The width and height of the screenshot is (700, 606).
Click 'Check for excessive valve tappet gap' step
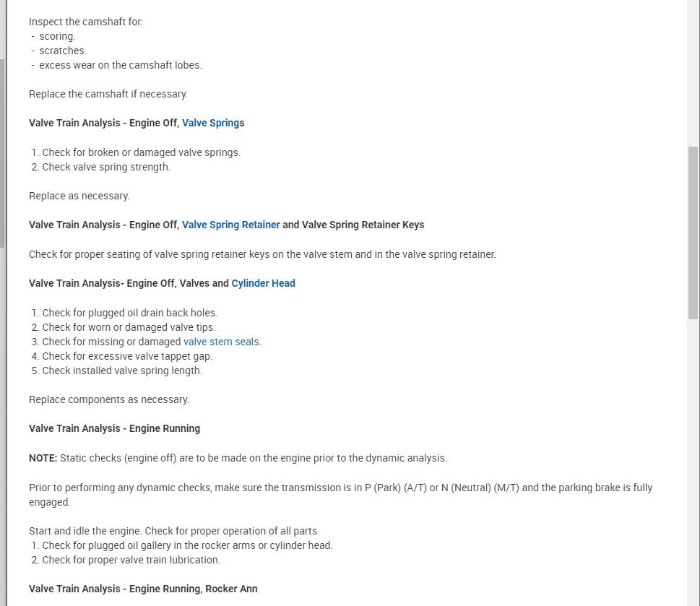tap(127, 356)
